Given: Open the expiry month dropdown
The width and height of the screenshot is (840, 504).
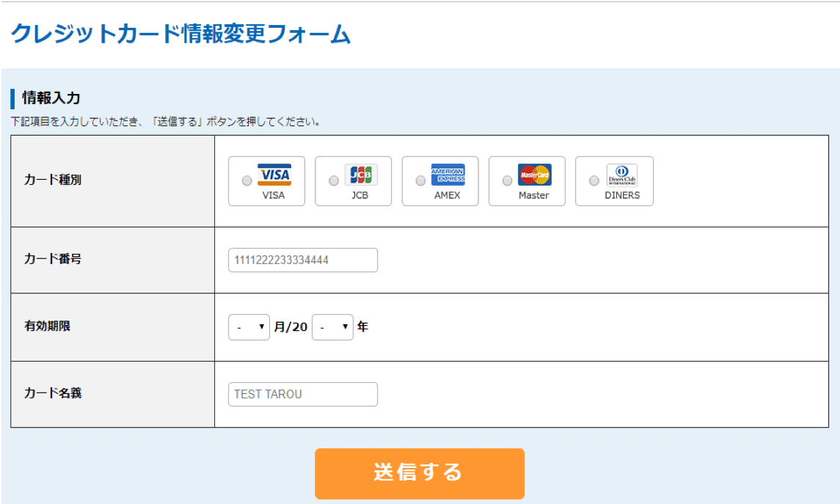Looking at the screenshot, I should click(x=249, y=327).
